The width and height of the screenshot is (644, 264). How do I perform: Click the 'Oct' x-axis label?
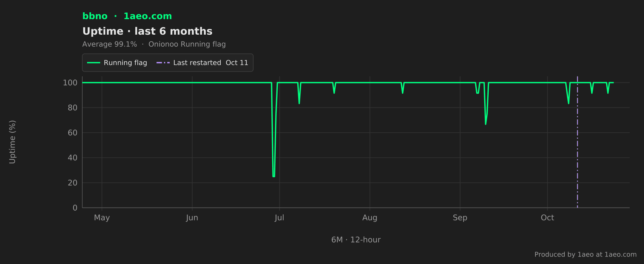click(x=547, y=218)
